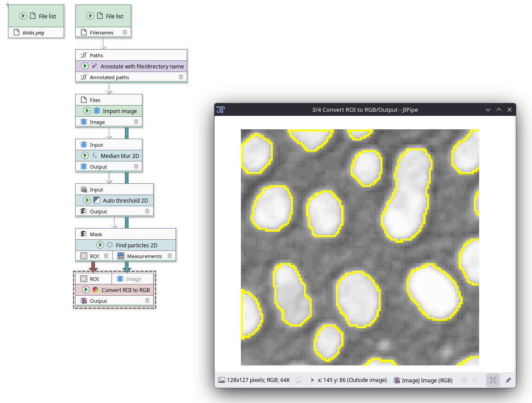Toggle fit-image-to-window button in viewer

pos(493,380)
